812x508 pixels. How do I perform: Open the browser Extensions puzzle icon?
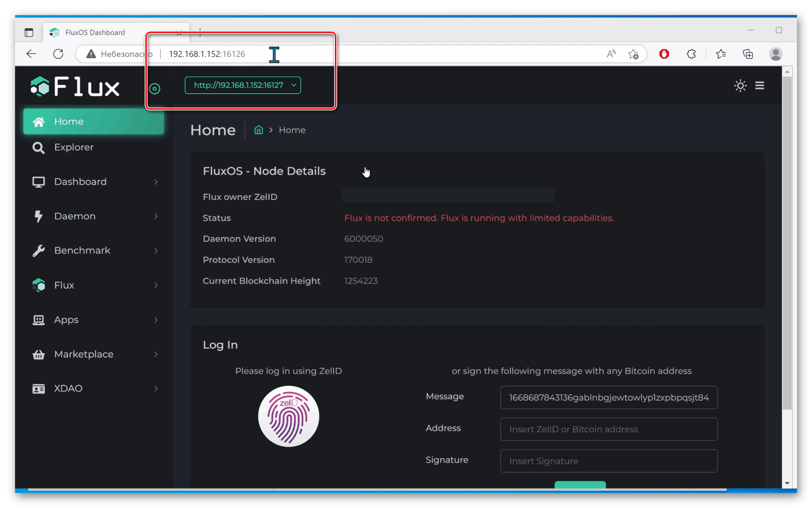pyautogui.click(x=691, y=54)
